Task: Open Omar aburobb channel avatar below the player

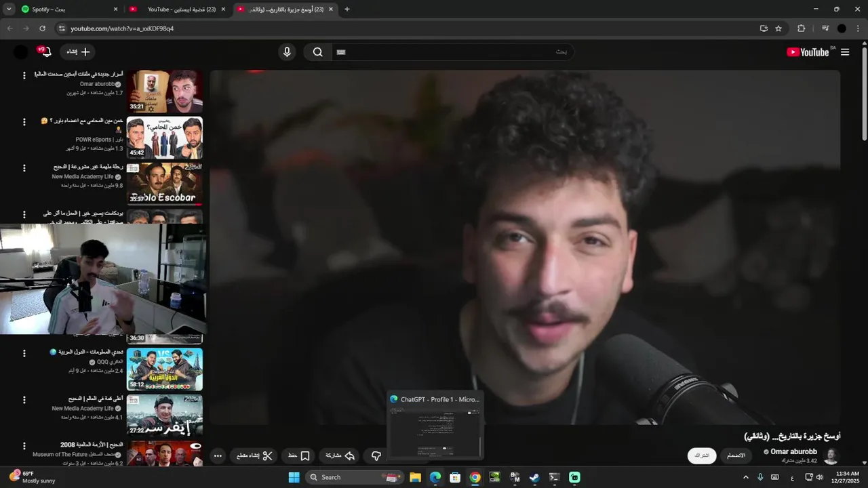Action: tap(831, 456)
